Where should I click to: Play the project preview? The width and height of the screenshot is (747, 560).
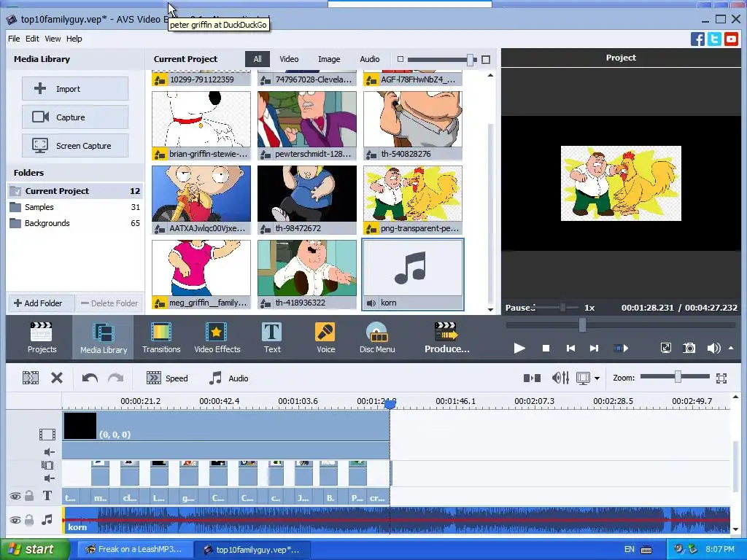pyautogui.click(x=519, y=348)
